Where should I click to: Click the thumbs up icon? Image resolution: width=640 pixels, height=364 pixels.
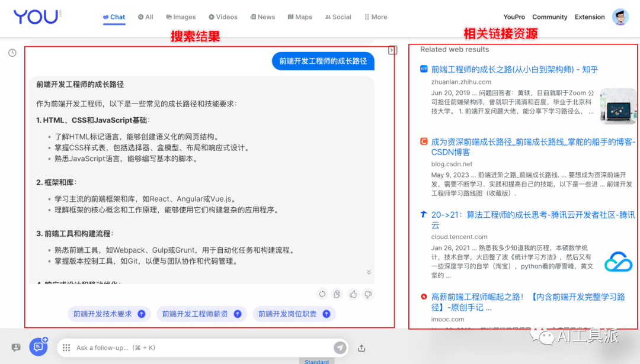[353, 294]
